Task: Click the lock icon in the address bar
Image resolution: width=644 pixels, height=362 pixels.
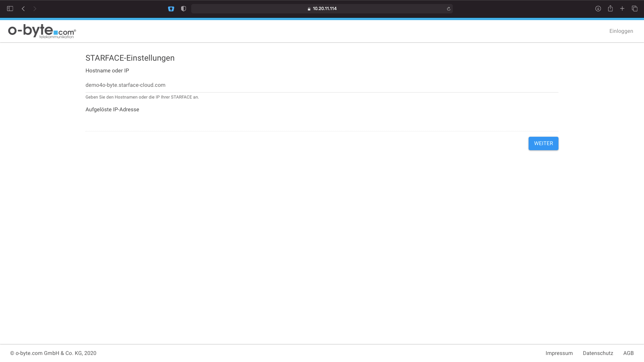Action: click(309, 9)
